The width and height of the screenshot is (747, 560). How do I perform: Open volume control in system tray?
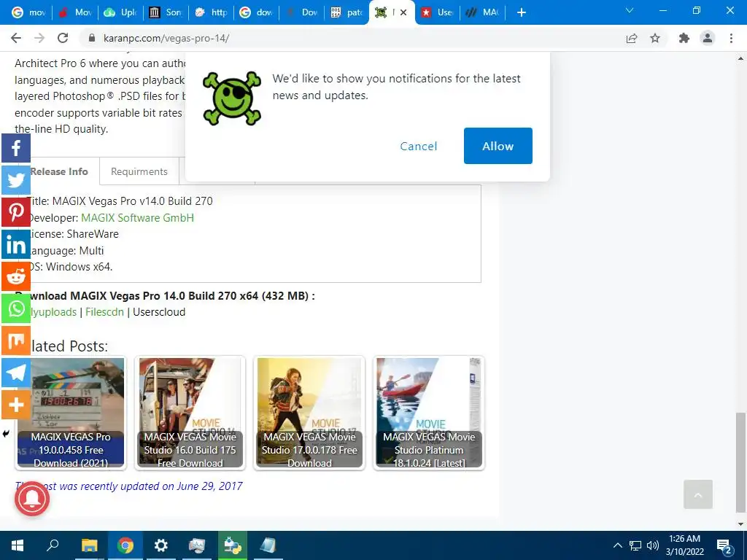coord(653,545)
